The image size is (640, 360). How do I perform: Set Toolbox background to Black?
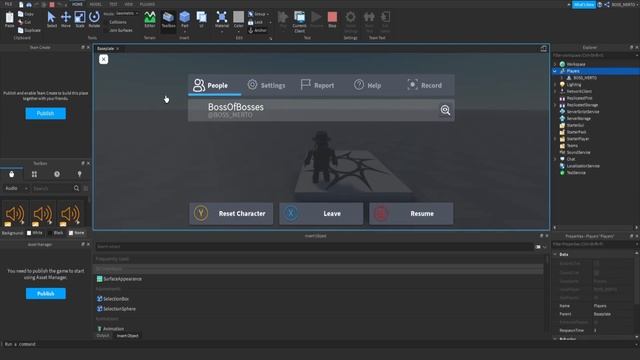pos(56,233)
